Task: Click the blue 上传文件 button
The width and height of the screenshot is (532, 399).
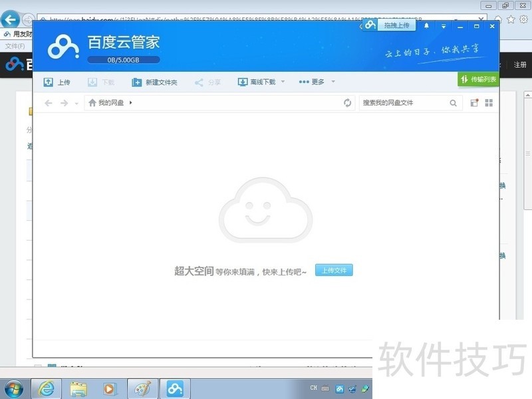Action: tap(334, 271)
